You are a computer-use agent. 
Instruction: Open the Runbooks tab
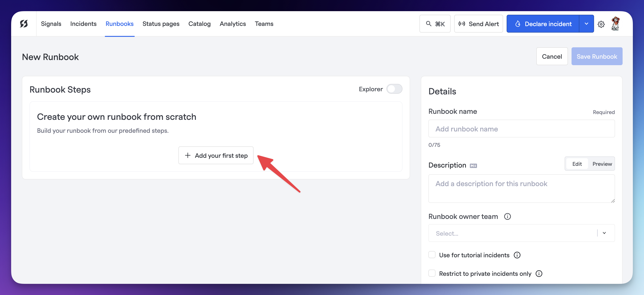tap(120, 24)
